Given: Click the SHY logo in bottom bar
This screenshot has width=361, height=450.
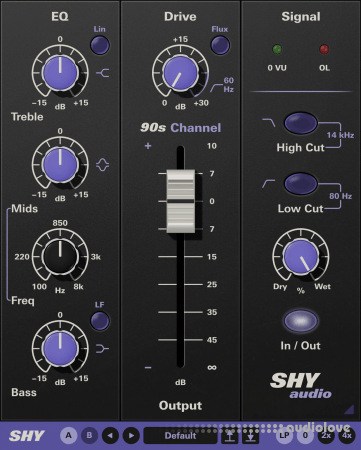Looking at the screenshot, I should coord(27,436).
